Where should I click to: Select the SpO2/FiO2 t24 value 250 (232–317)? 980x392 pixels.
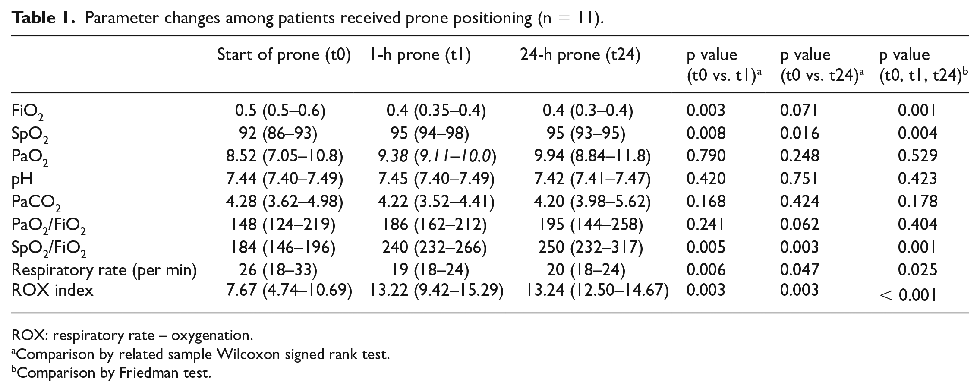pyautogui.click(x=590, y=247)
